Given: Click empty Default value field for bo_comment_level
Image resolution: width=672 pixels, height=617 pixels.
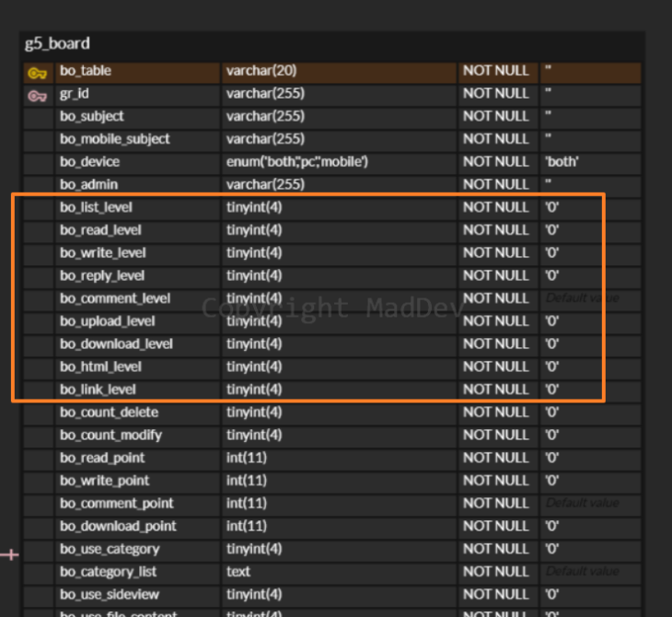Looking at the screenshot, I should pos(582,298).
